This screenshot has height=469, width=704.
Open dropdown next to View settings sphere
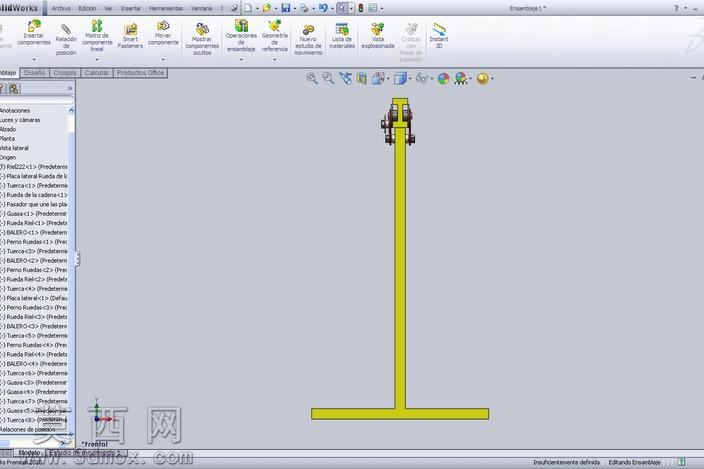coord(493,79)
